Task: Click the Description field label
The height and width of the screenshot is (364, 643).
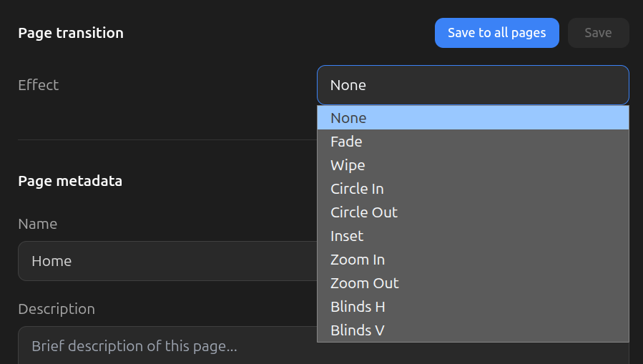Action: click(x=57, y=309)
